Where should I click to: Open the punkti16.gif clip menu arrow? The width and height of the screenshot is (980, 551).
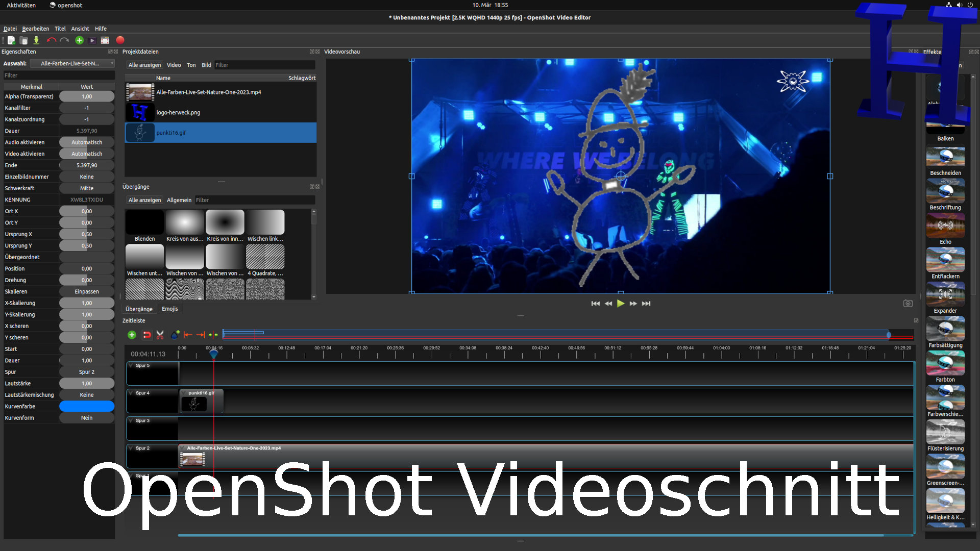click(x=183, y=393)
